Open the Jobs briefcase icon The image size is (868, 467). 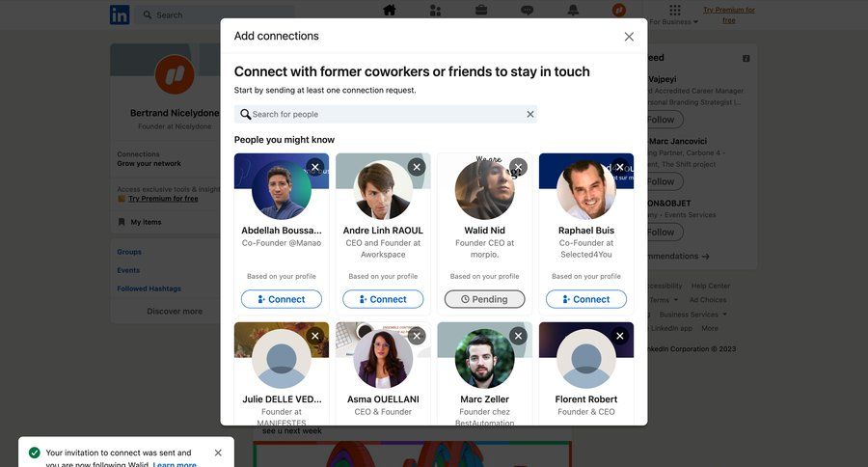click(481, 11)
